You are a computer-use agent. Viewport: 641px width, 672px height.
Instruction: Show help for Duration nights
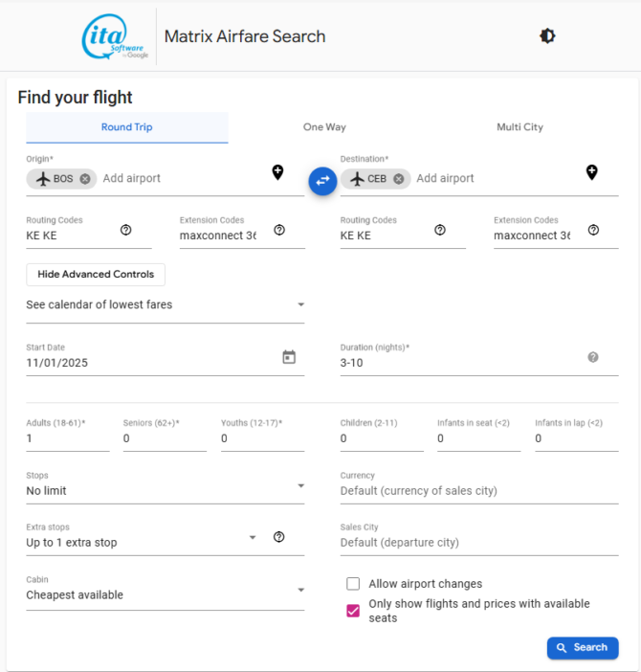pyautogui.click(x=592, y=357)
